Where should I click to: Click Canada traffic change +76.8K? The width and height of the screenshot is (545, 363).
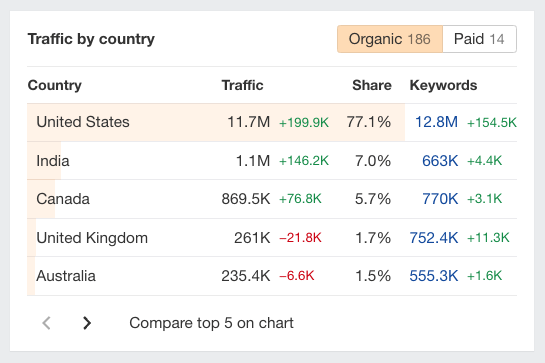pyautogui.click(x=300, y=199)
